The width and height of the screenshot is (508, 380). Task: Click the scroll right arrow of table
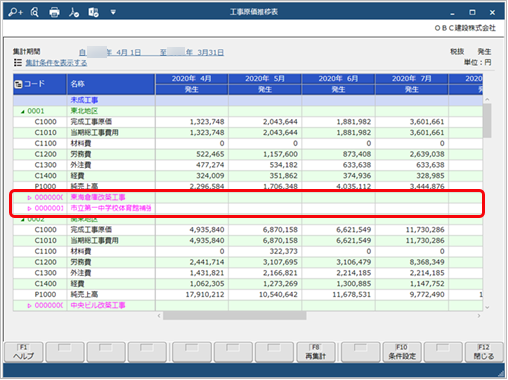pos(479,316)
